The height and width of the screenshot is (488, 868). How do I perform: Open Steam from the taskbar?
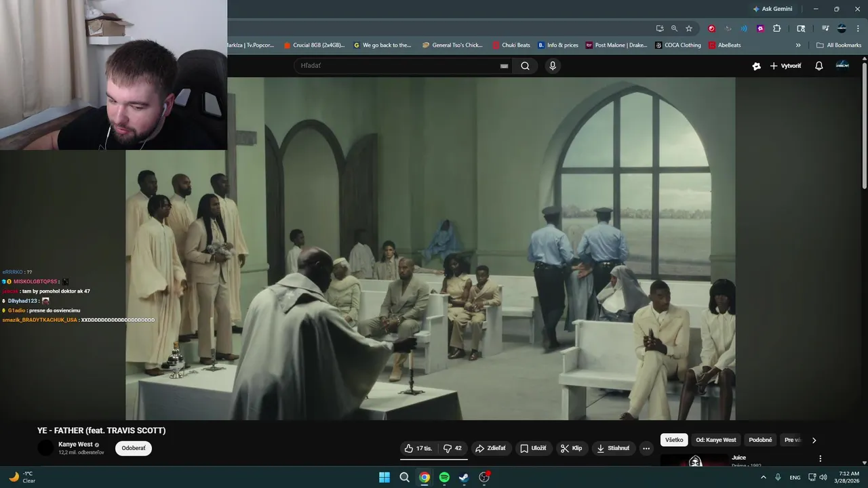[464, 477]
